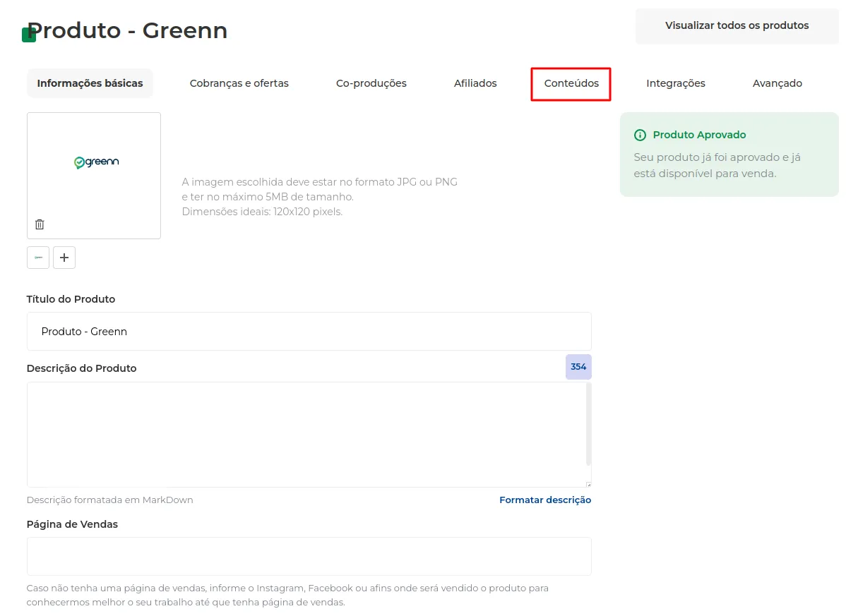Click Visualizar todos os produtos button
This screenshot has width=846, height=616.
coord(737,26)
